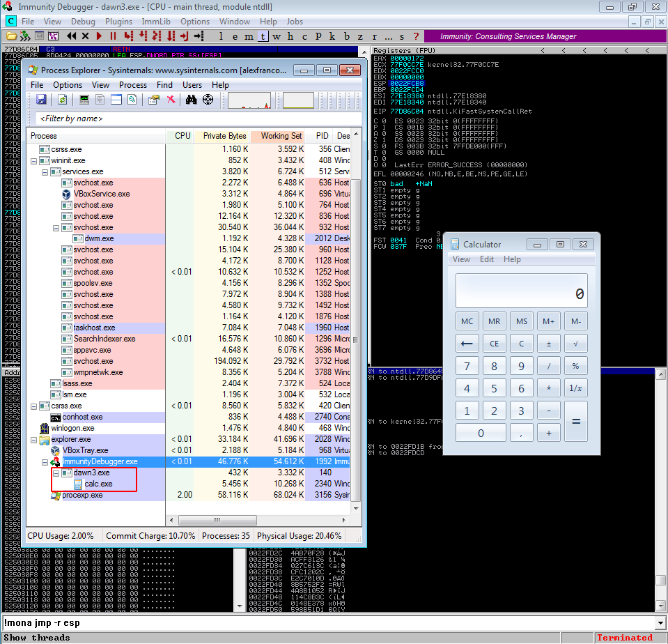Open the Plugins menu in Immunity Debugger
The width and height of the screenshot is (668, 644).
tap(118, 22)
